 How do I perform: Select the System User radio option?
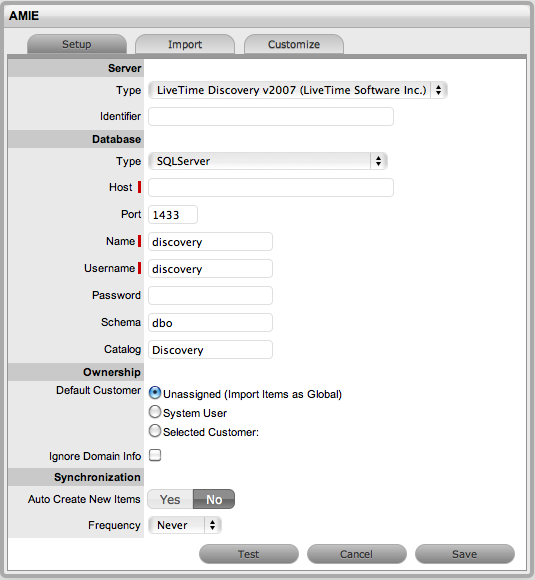pos(155,412)
